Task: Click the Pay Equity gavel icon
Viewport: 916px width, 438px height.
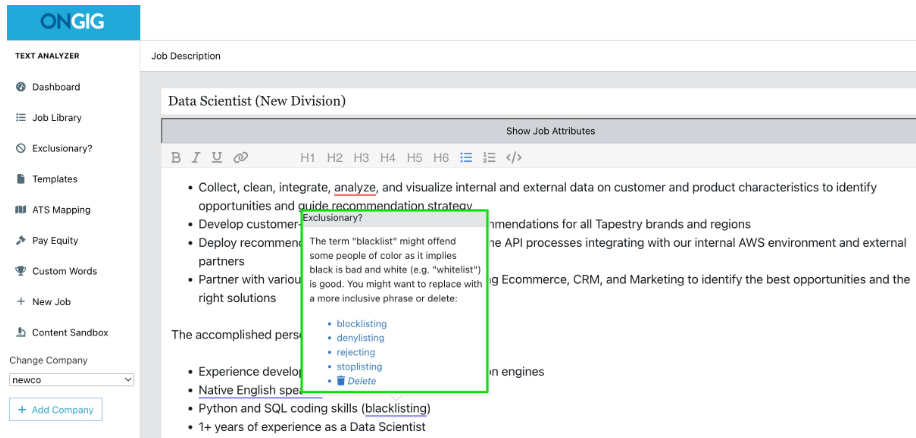Action: coord(20,240)
